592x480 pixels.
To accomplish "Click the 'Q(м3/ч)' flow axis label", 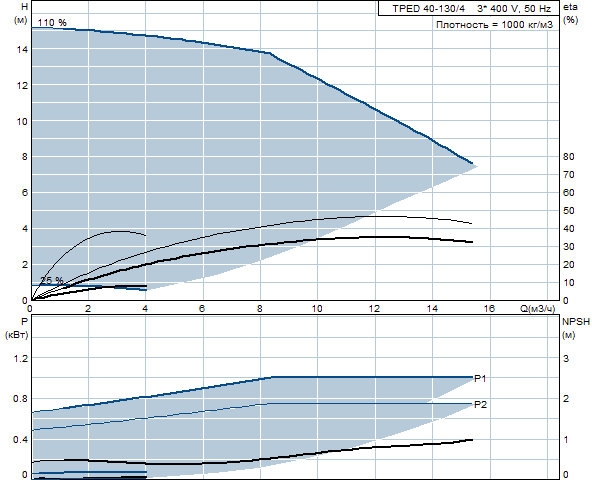I will (538, 309).
